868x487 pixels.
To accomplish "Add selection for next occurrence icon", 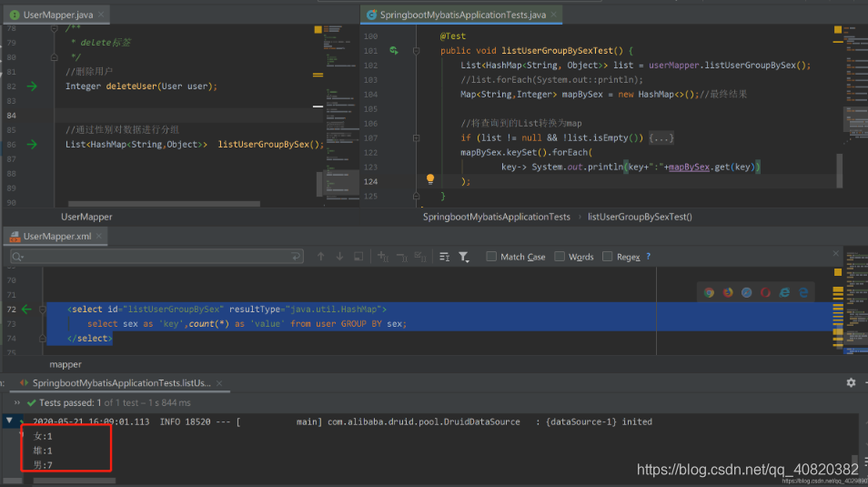I will click(x=382, y=257).
